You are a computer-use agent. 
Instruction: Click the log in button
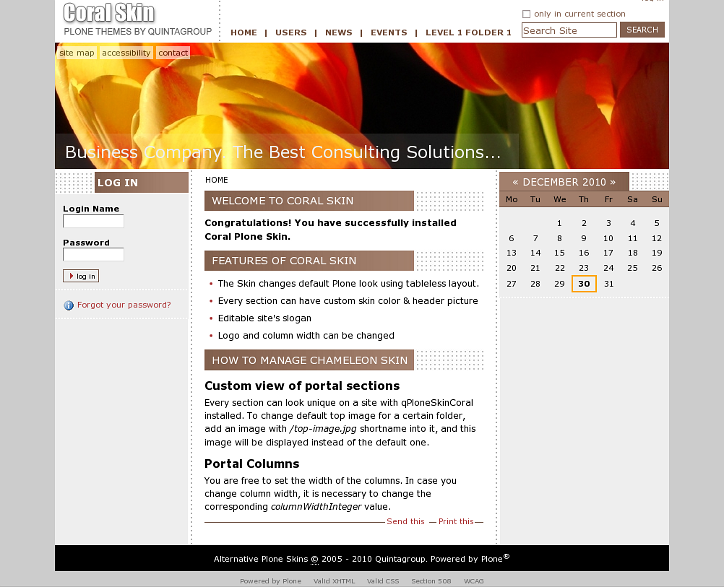point(81,276)
